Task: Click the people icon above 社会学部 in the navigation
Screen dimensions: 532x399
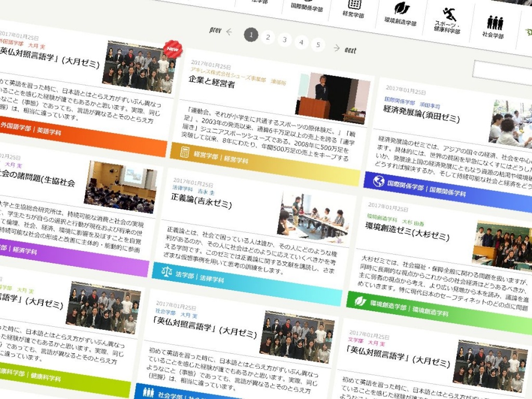Action: (x=495, y=23)
